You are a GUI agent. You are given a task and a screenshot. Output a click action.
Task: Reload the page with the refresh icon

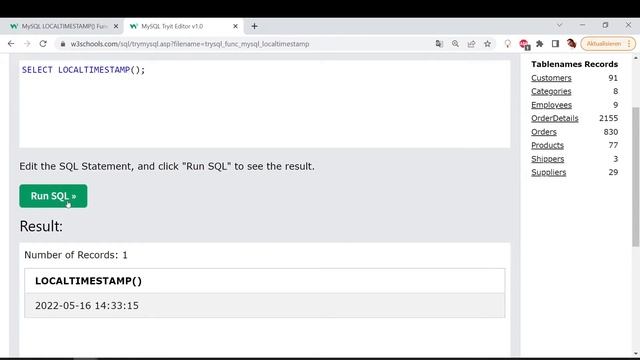point(43,44)
